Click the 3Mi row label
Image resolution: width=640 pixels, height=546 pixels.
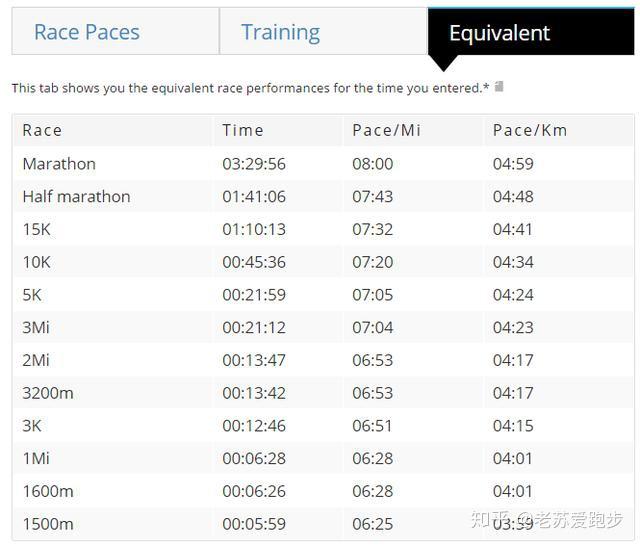pyautogui.click(x=36, y=327)
